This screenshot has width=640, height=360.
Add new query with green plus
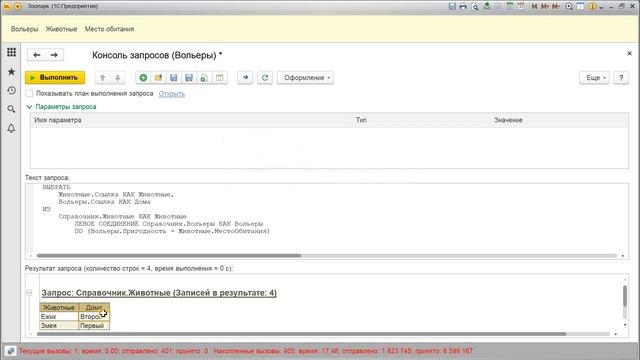[143, 78]
